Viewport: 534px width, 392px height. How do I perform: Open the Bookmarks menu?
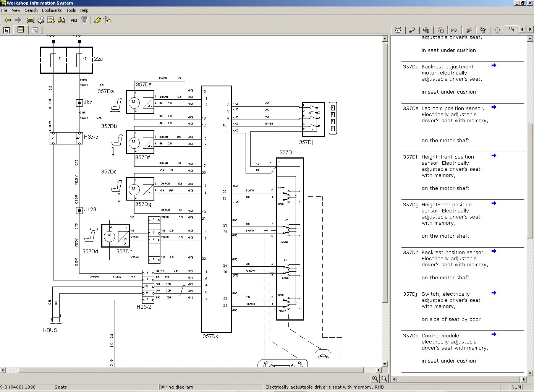coord(52,10)
